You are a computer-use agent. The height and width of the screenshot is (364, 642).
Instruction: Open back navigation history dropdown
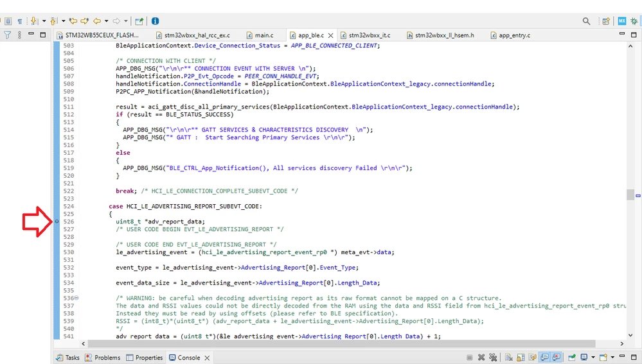coord(107,21)
